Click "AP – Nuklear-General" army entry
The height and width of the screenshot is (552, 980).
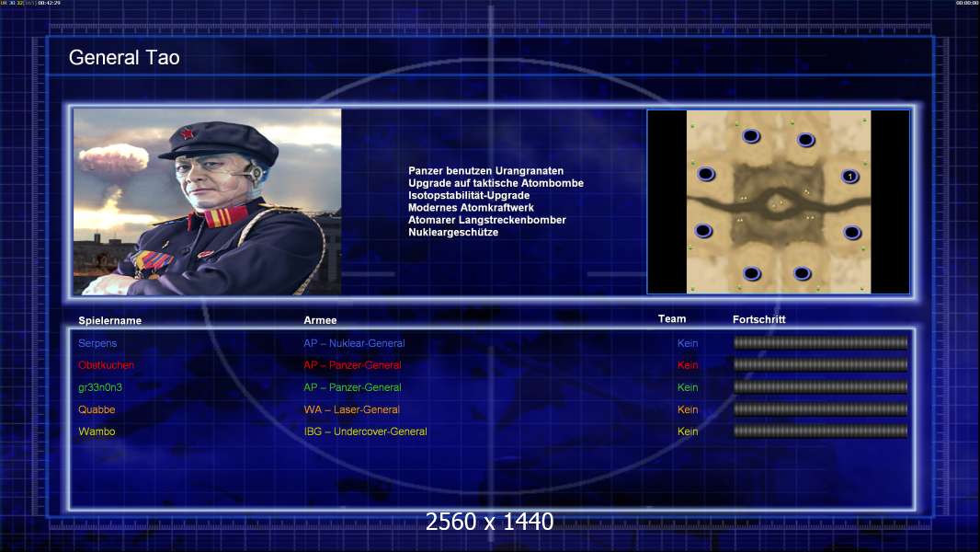pos(354,343)
